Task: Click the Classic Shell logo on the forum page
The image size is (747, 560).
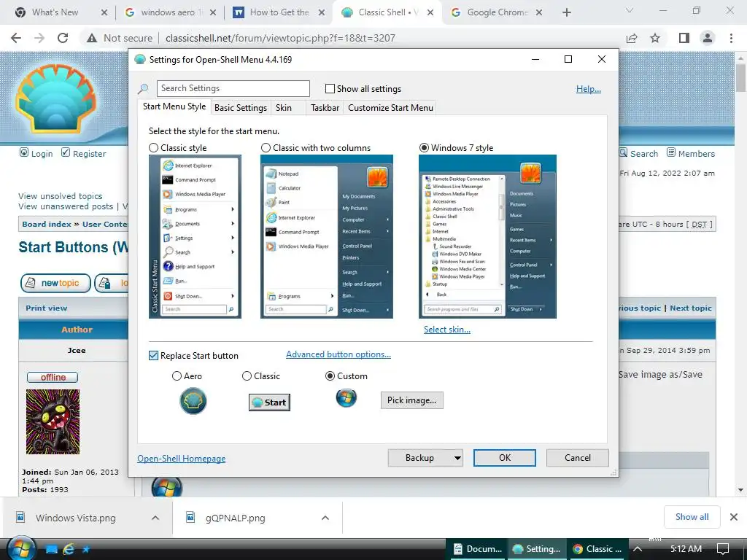Action: pos(55,98)
